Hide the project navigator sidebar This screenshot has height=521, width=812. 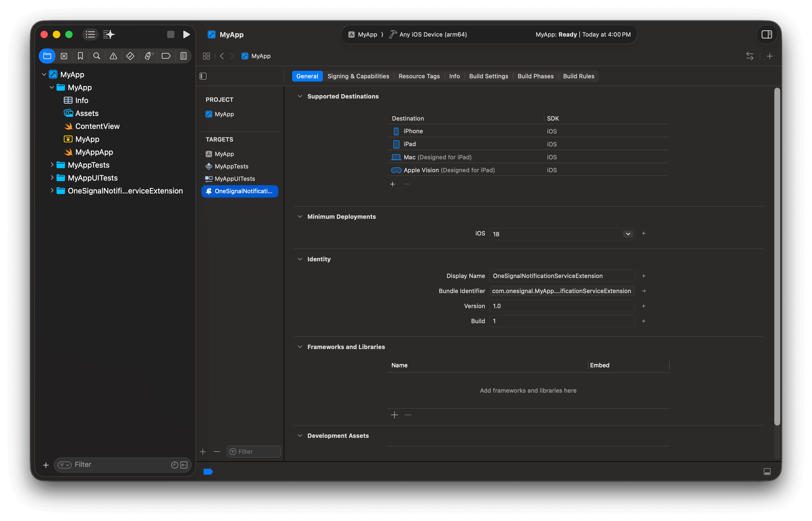(x=90, y=34)
